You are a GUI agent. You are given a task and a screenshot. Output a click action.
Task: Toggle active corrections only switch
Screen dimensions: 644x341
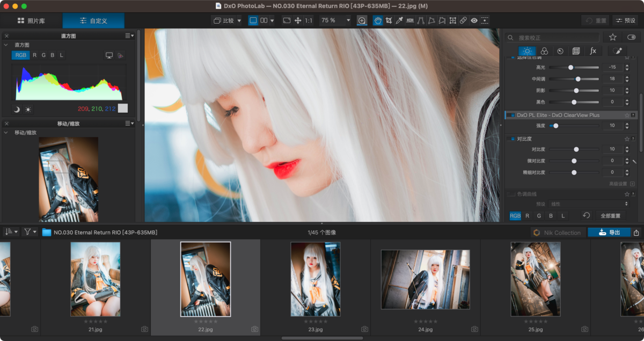point(631,37)
